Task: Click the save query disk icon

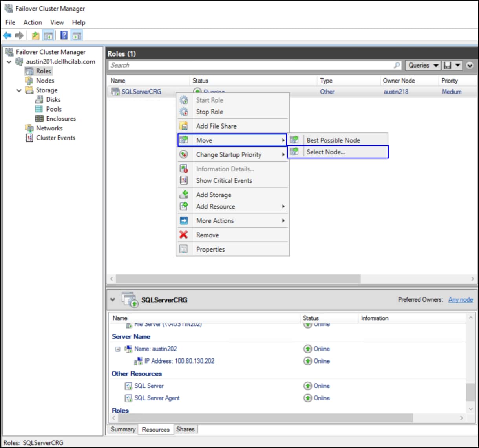Action: pos(447,65)
